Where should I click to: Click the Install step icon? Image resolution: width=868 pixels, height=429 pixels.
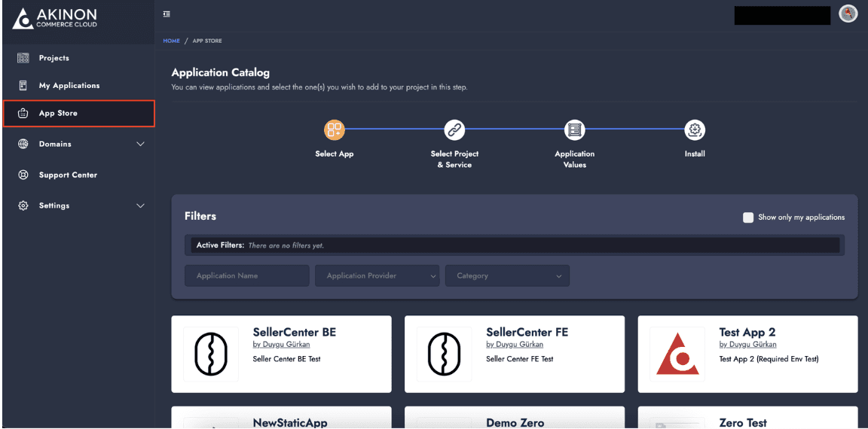695,130
